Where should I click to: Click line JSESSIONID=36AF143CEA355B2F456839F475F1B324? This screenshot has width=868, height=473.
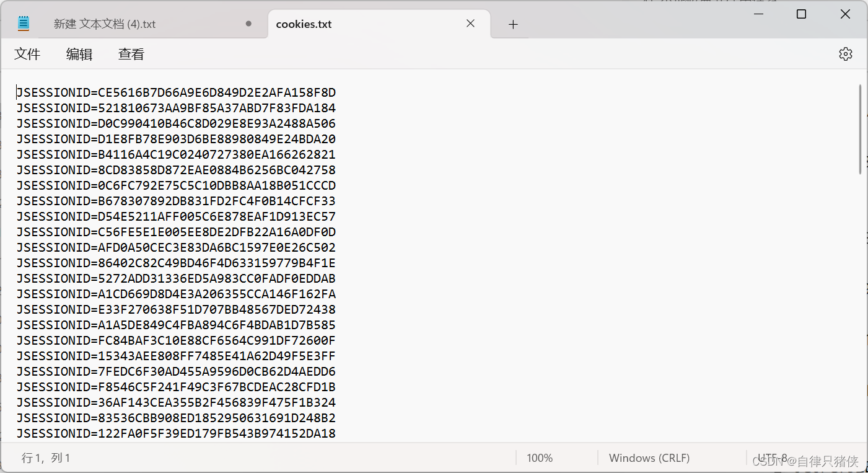176,403
